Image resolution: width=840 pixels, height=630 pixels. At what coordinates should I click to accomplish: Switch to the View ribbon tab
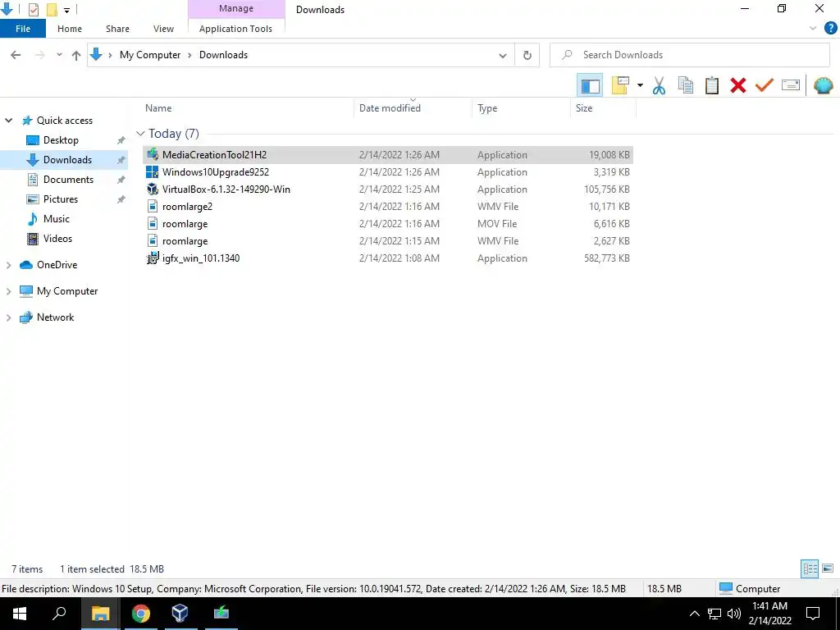click(163, 29)
